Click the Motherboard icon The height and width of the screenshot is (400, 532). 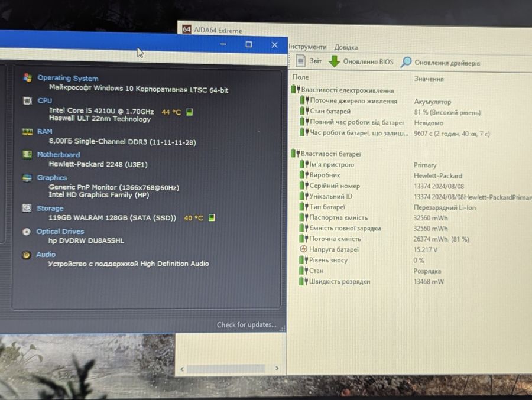tap(27, 154)
